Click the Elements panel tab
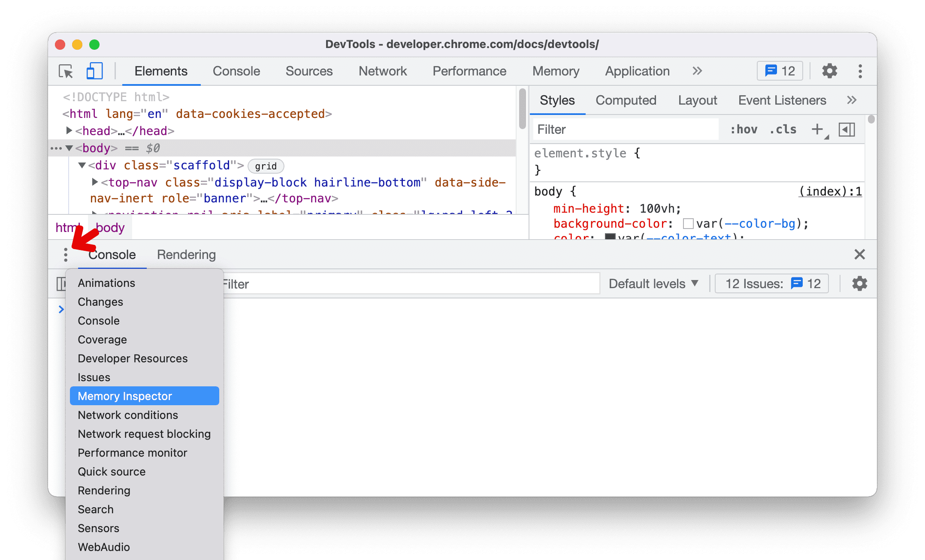Viewport: 925px width, 560px height. click(160, 71)
